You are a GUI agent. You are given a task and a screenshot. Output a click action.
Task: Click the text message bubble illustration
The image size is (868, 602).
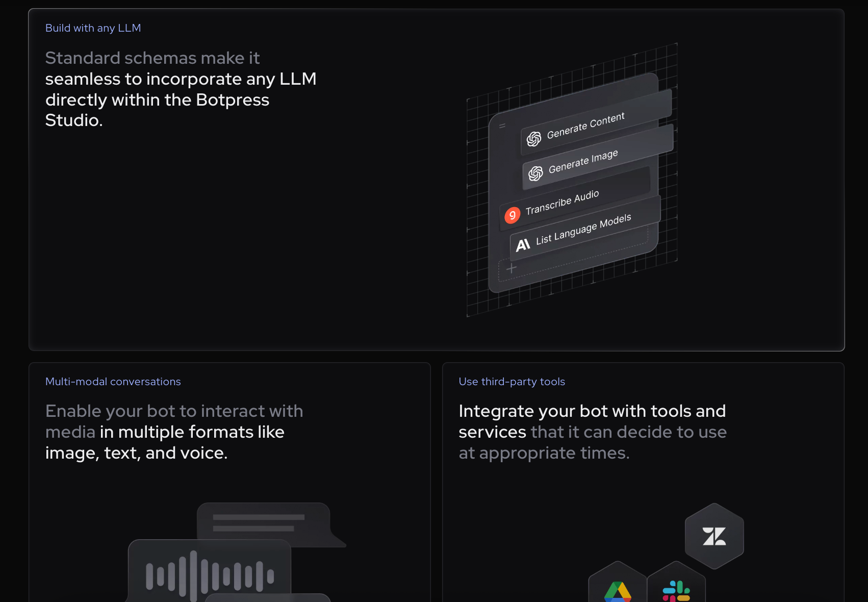(x=264, y=522)
